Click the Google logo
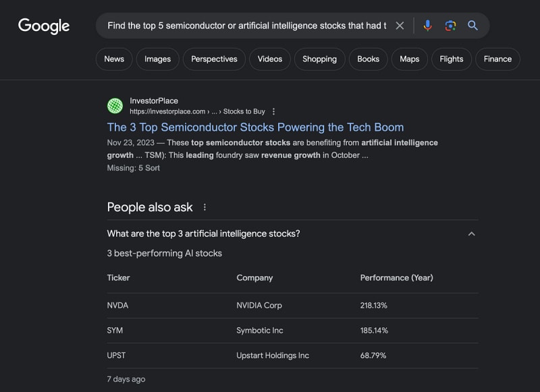The height and width of the screenshot is (392, 540). point(44,26)
